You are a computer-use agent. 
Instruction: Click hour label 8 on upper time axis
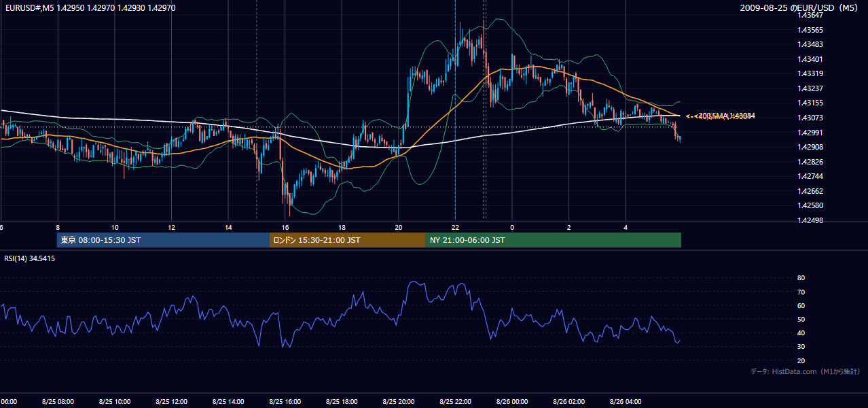coord(58,228)
